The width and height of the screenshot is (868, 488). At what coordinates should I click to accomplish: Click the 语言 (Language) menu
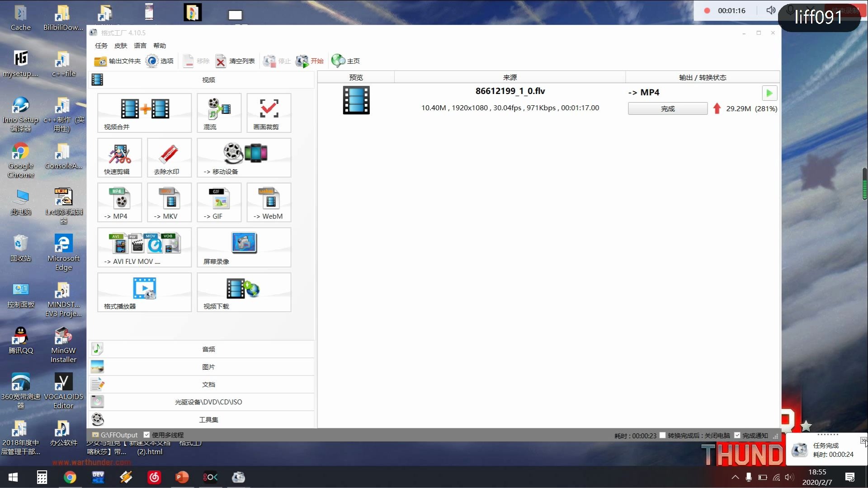click(140, 45)
